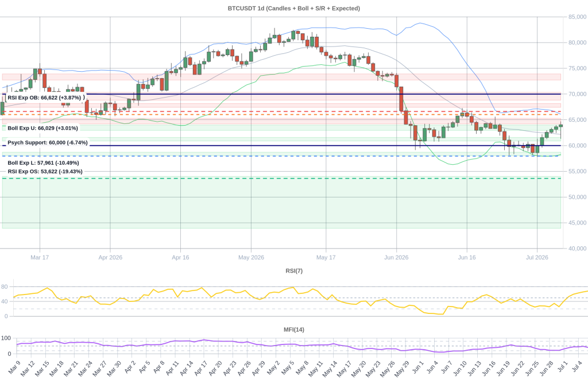Click the Jun 16 date axis label
Screen dimensions: 588x380
pos(467,258)
